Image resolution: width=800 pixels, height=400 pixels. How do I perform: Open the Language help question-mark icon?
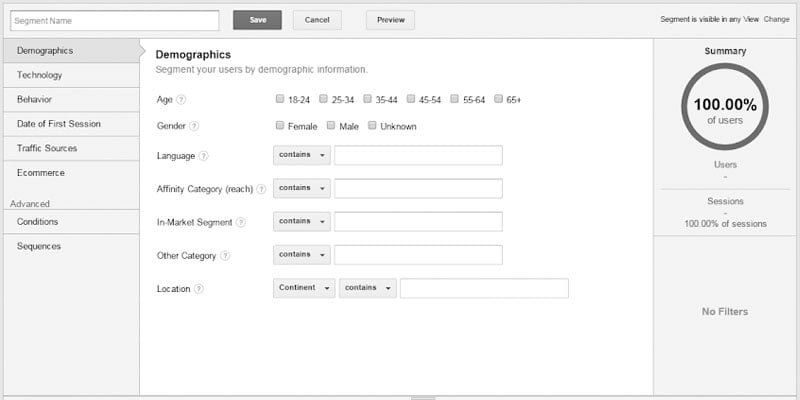pyautogui.click(x=204, y=156)
